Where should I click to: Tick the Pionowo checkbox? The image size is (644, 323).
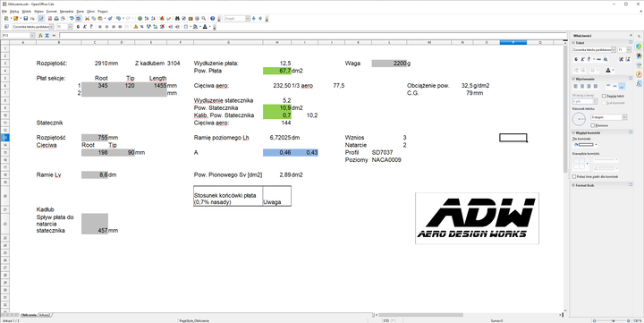click(x=592, y=125)
